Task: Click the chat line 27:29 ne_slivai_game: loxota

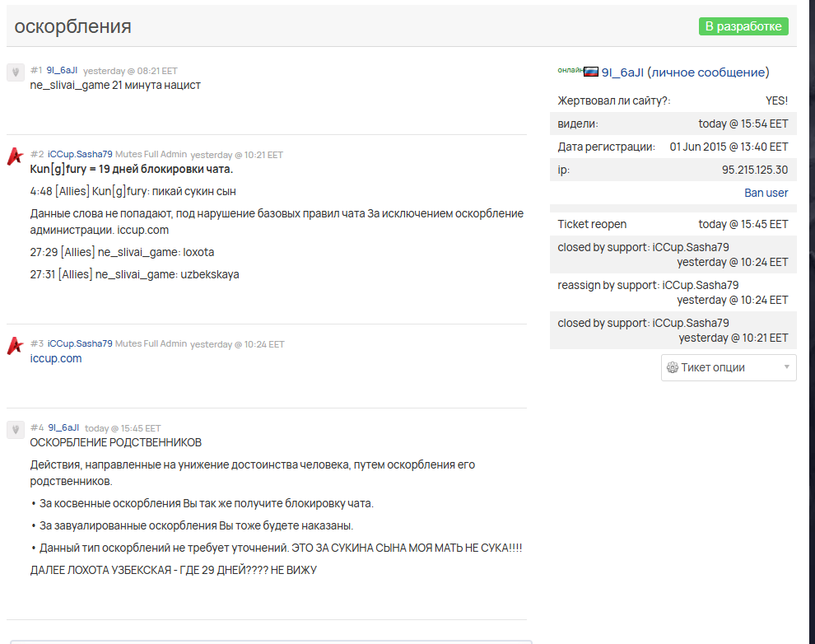Action: (x=122, y=252)
